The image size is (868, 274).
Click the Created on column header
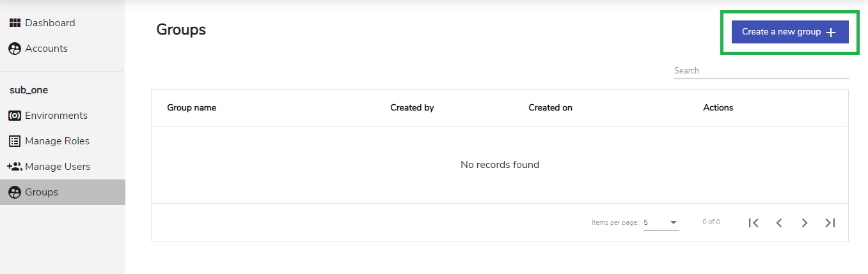(550, 108)
